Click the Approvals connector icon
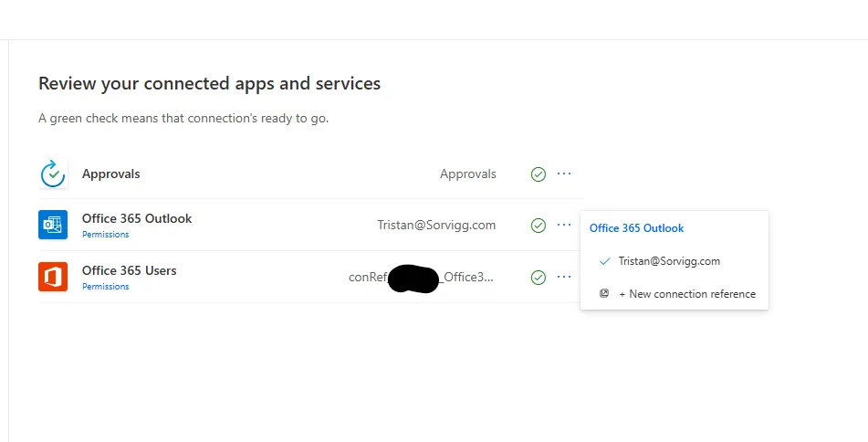Screen dimensions: 868x442 [x=53, y=174]
